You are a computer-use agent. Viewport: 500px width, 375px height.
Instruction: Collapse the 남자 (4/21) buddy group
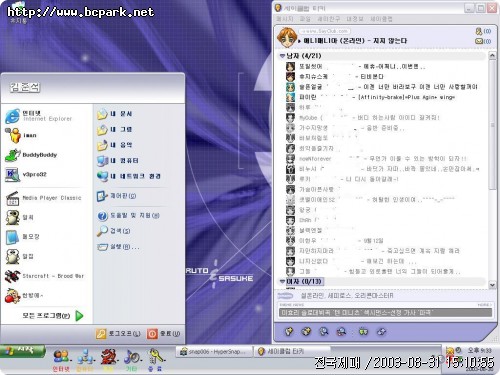coord(283,56)
